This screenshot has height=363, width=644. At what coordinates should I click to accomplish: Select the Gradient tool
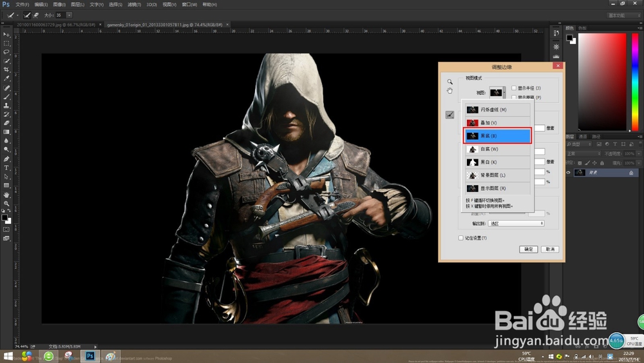[6, 132]
